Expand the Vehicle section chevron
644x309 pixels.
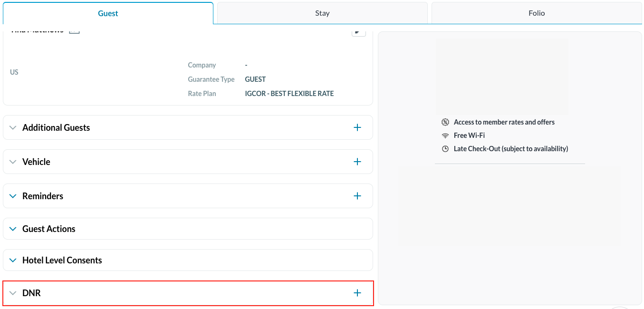pyautogui.click(x=13, y=162)
